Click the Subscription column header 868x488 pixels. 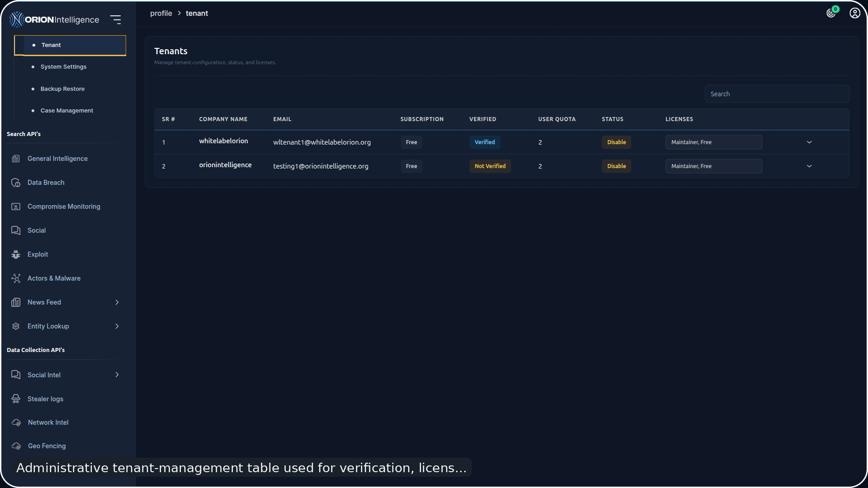click(422, 119)
